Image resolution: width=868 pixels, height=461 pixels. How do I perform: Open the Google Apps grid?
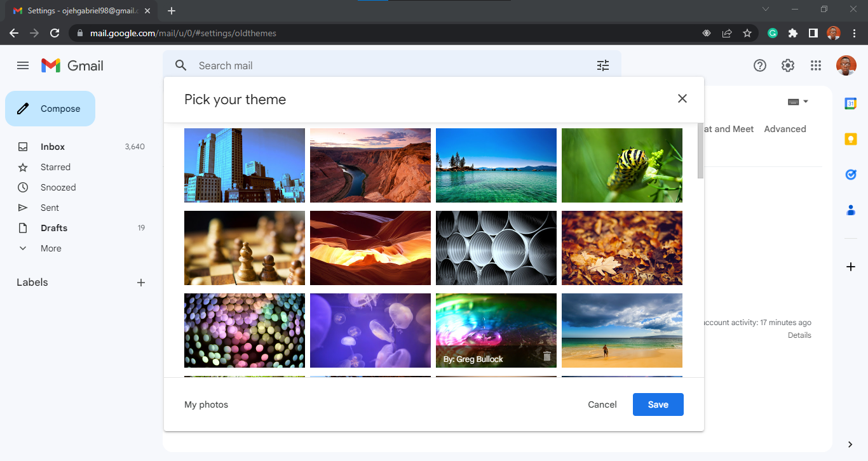coord(816,65)
